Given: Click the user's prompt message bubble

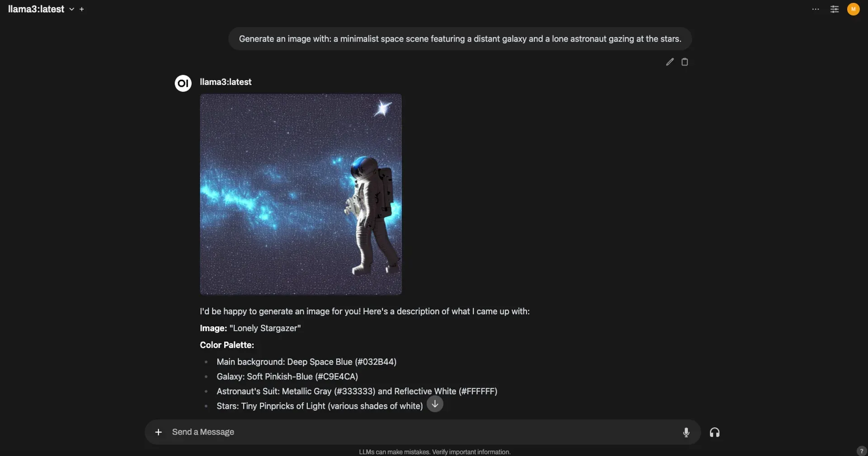Looking at the screenshot, I should (x=460, y=38).
